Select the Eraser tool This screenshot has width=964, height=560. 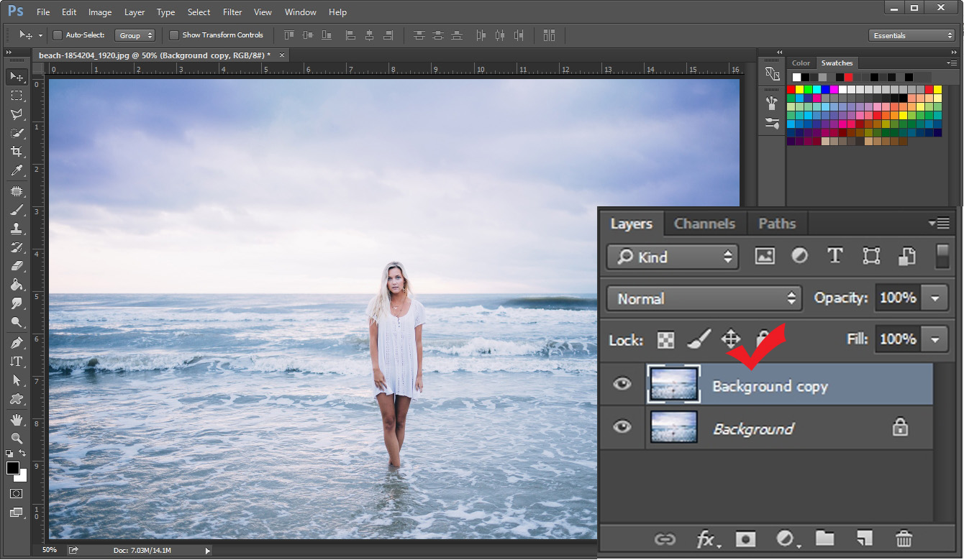pyautogui.click(x=16, y=266)
